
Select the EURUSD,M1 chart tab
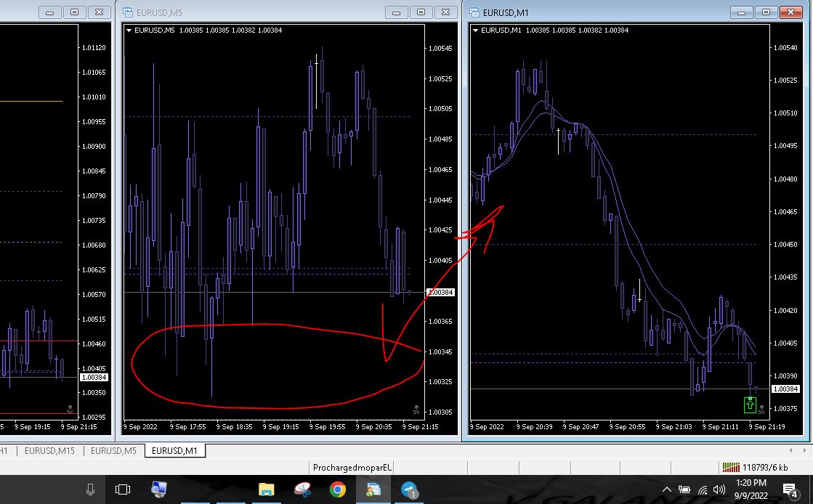pyautogui.click(x=174, y=450)
